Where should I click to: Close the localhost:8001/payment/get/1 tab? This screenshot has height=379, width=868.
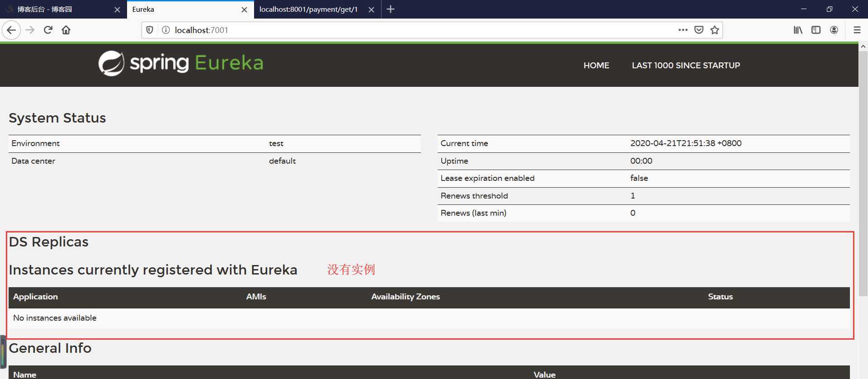coord(371,9)
